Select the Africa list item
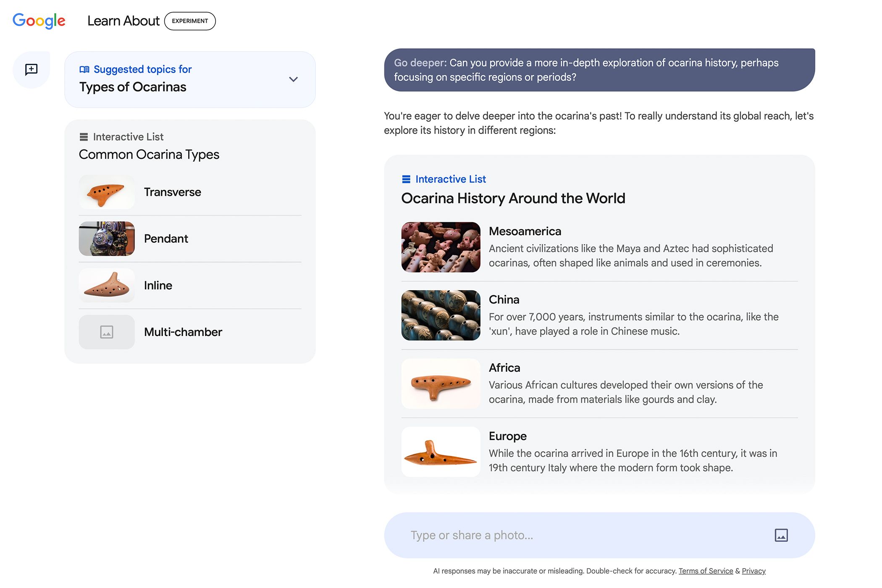Image resolution: width=882 pixels, height=588 pixels. point(599,383)
